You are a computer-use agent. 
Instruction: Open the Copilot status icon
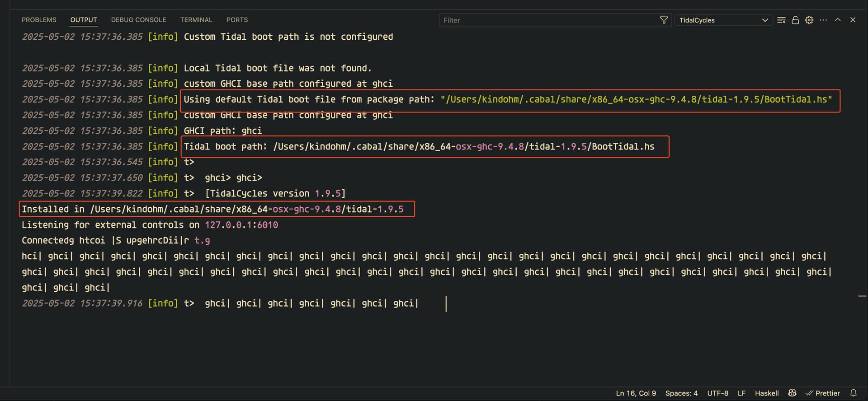pos(792,393)
